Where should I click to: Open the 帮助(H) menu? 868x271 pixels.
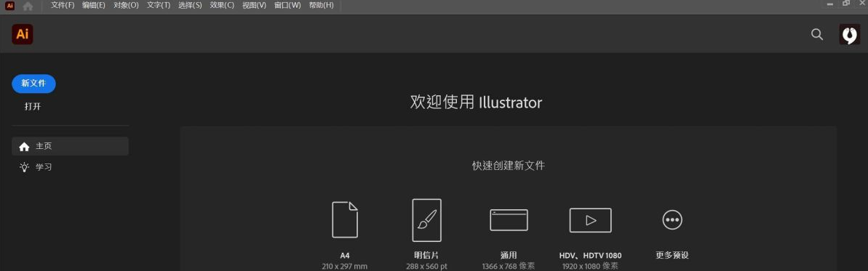pos(321,6)
